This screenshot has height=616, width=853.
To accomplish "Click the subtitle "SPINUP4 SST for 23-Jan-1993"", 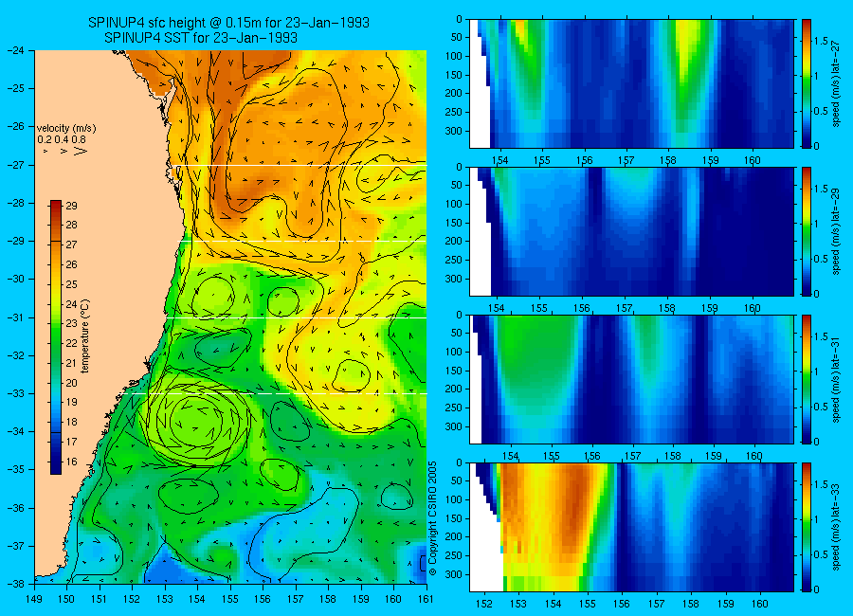I will 201,38.
